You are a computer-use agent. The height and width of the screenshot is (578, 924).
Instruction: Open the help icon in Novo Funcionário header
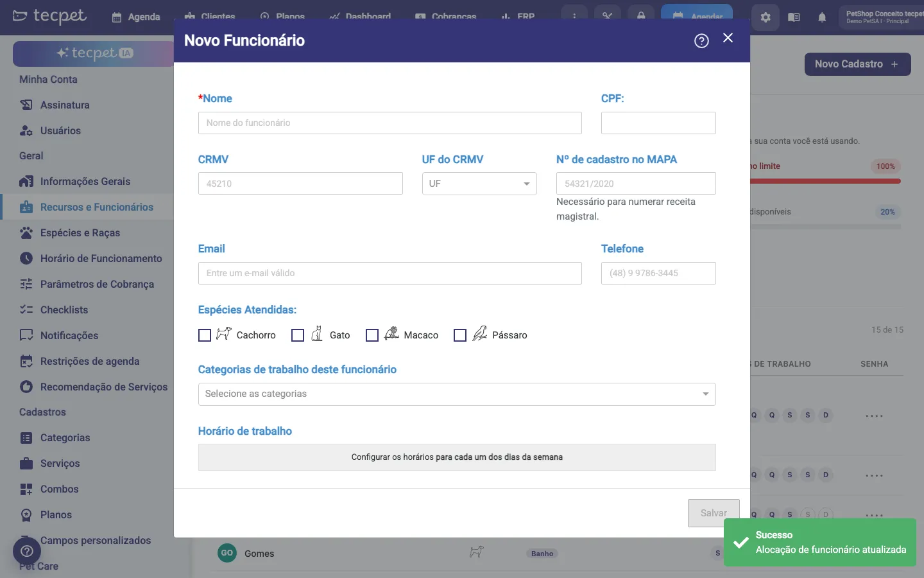click(701, 41)
